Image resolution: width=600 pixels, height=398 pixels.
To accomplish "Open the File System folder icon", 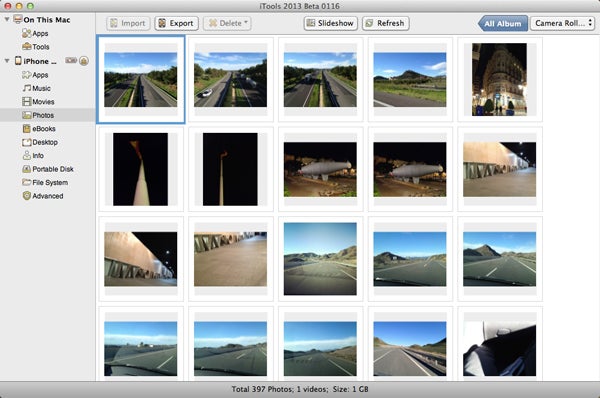I will tap(26, 182).
